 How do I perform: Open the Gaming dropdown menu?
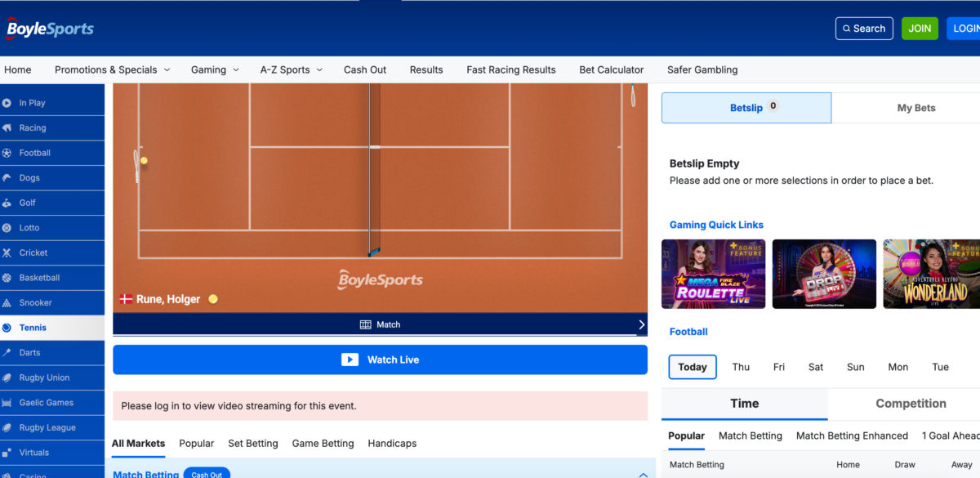[x=216, y=69]
